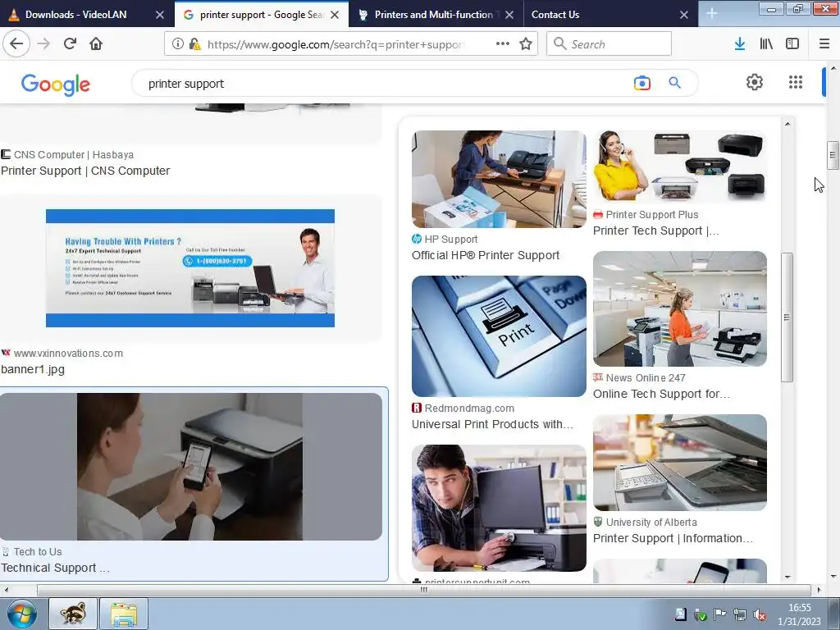Image resolution: width=840 pixels, height=630 pixels.
Task: Click Printer Support Plus source label
Action: (x=652, y=215)
